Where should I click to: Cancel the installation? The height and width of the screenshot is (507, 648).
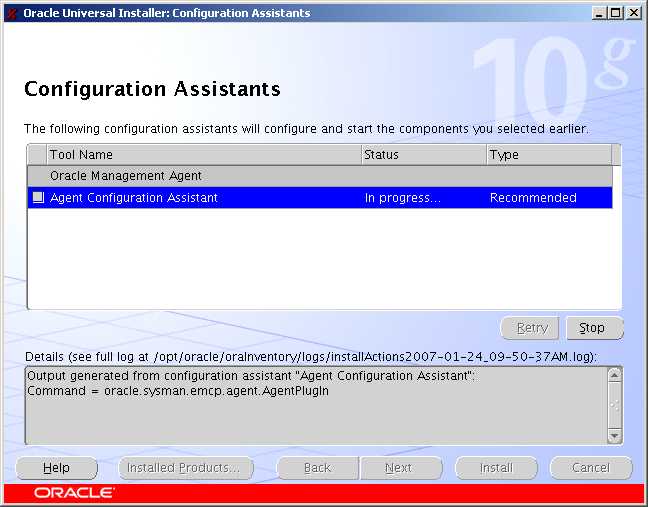tap(591, 468)
